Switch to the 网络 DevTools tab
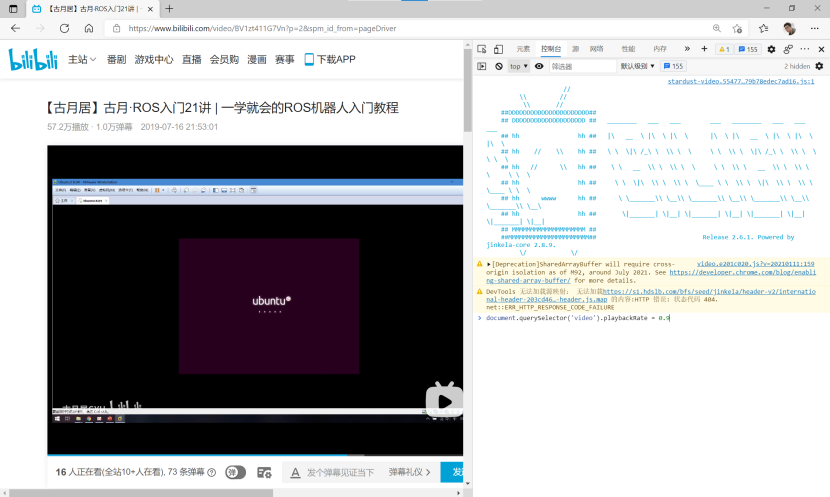Image resolution: width=830 pixels, height=497 pixels. 597,49
